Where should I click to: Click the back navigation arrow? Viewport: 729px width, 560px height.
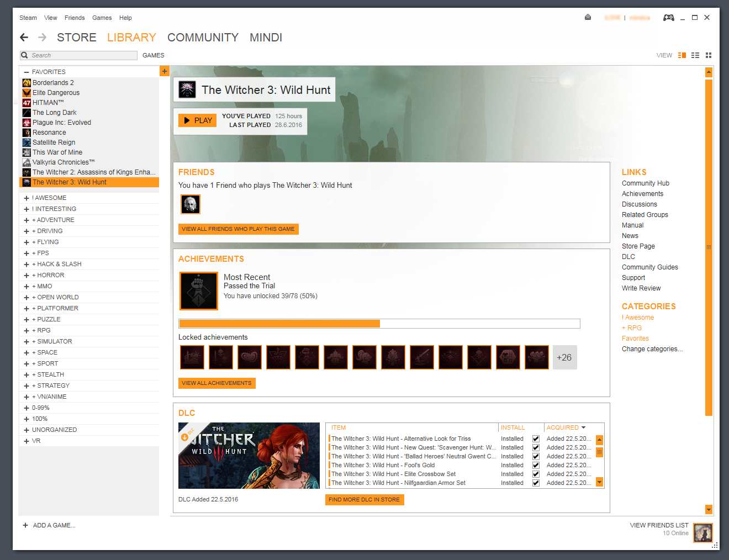point(24,37)
